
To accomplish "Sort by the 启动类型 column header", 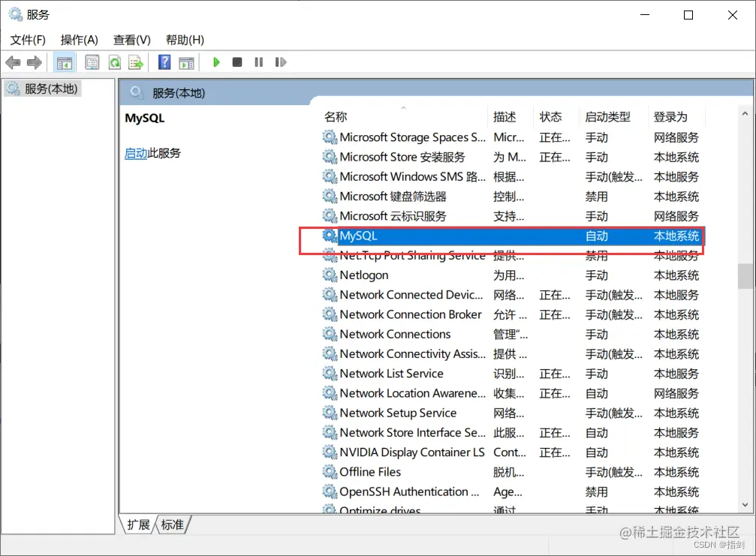I will 614,116.
